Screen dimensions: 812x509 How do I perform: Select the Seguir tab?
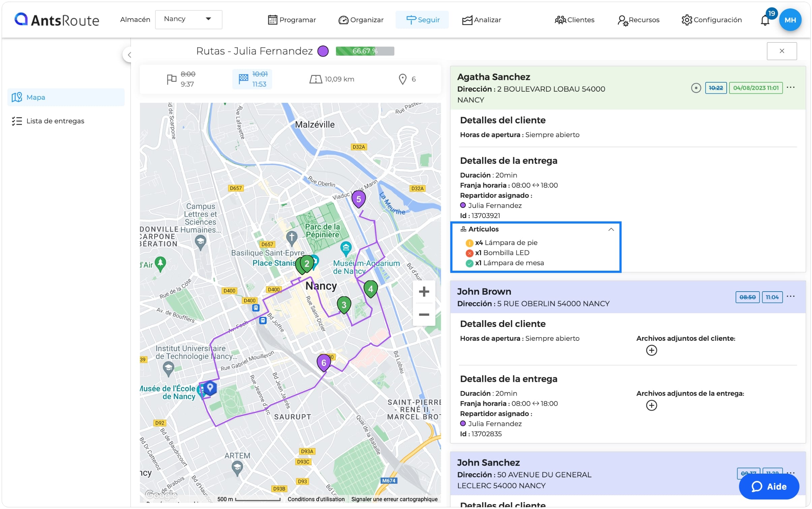click(x=422, y=20)
